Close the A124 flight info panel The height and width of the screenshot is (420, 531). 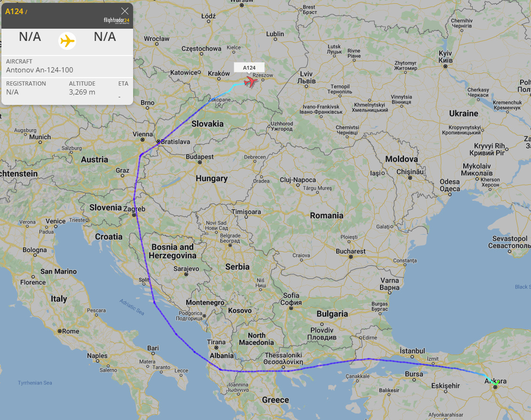click(125, 11)
